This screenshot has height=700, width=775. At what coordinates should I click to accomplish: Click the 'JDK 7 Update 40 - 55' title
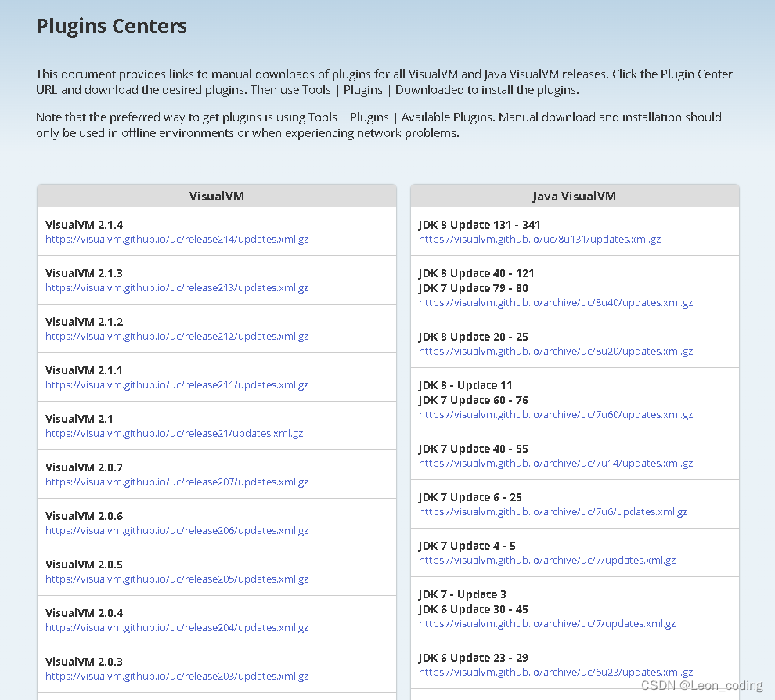click(x=474, y=449)
